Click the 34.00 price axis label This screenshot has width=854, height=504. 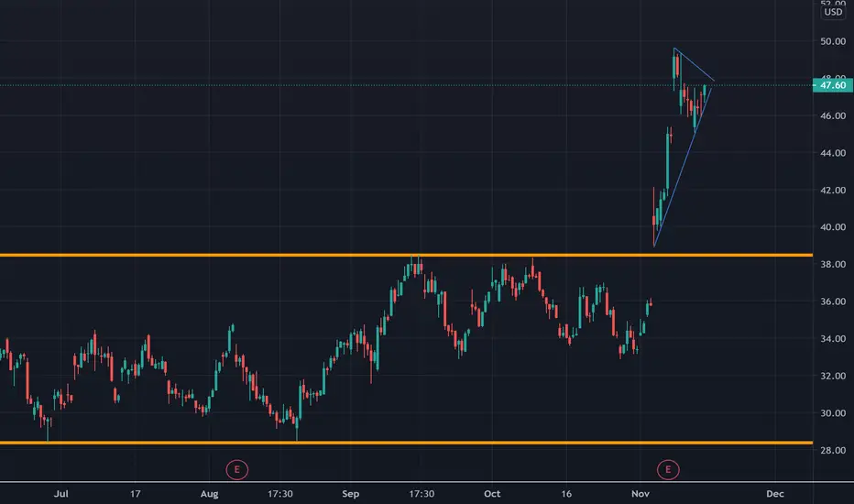pyautogui.click(x=833, y=339)
